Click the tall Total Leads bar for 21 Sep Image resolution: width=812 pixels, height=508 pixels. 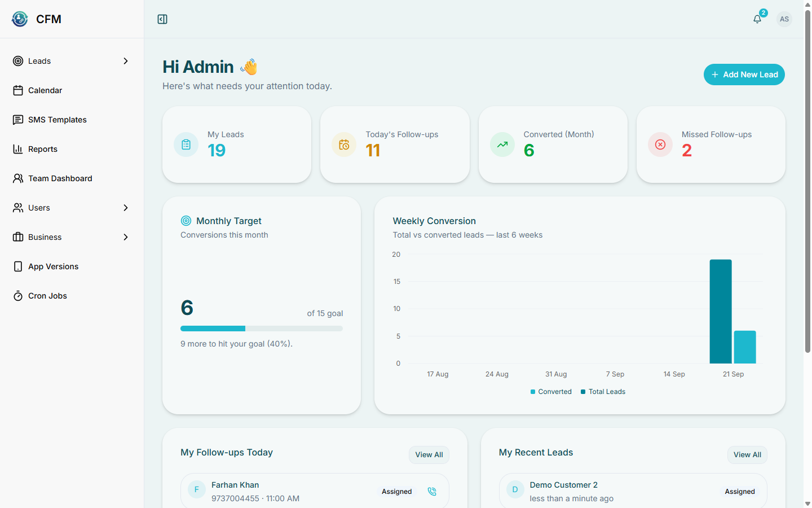[721, 312]
